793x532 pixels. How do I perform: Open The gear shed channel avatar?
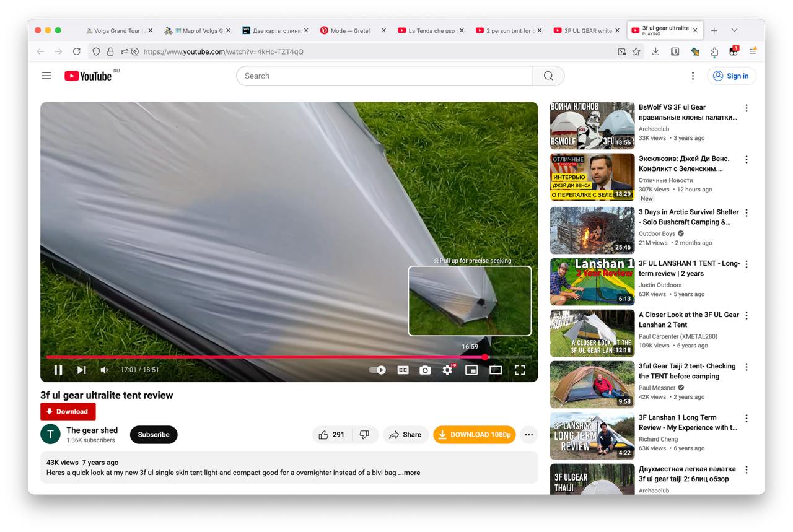pos(50,435)
